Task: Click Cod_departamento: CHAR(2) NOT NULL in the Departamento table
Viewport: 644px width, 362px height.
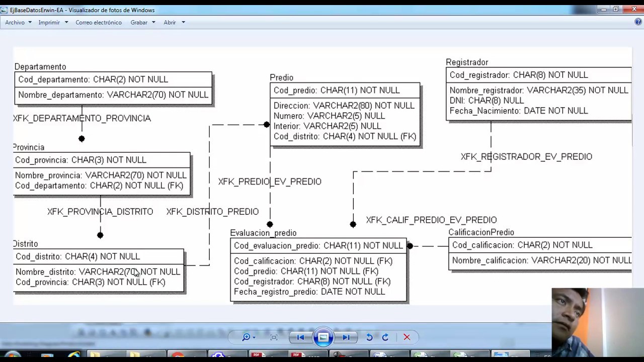Action: click(x=93, y=79)
